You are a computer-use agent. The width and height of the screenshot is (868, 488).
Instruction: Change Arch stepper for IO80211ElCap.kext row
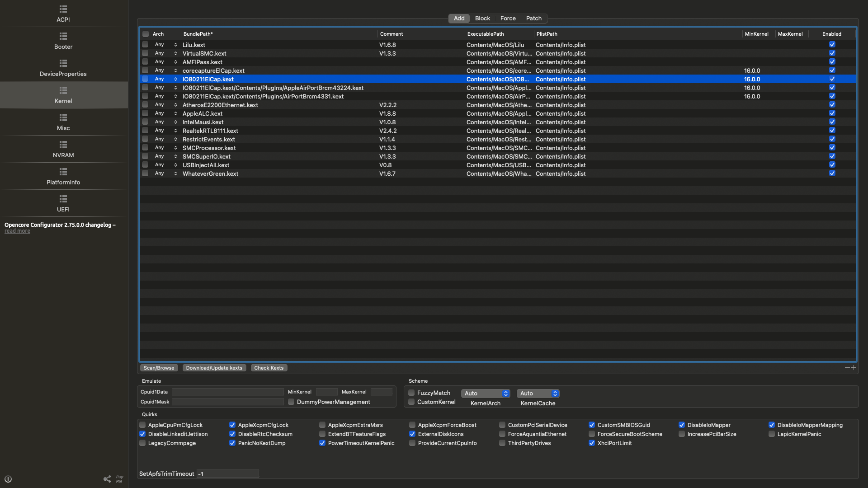point(175,79)
